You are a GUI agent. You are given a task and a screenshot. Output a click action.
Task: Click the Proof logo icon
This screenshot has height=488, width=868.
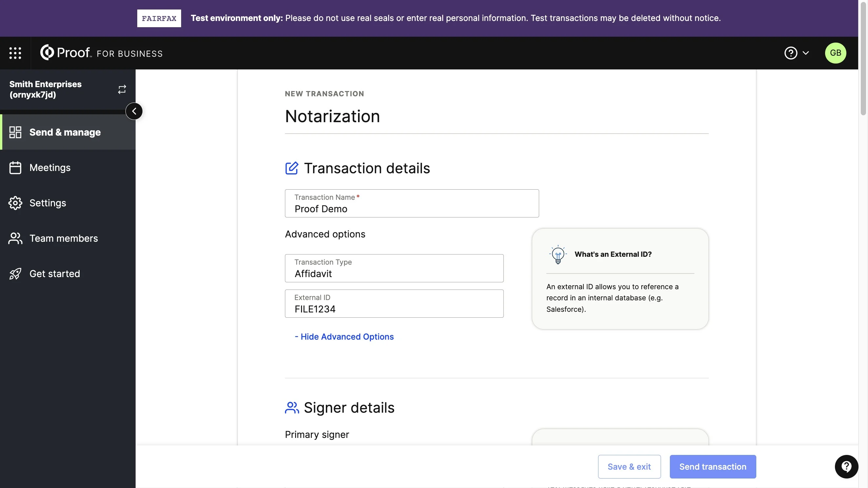(x=47, y=52)
